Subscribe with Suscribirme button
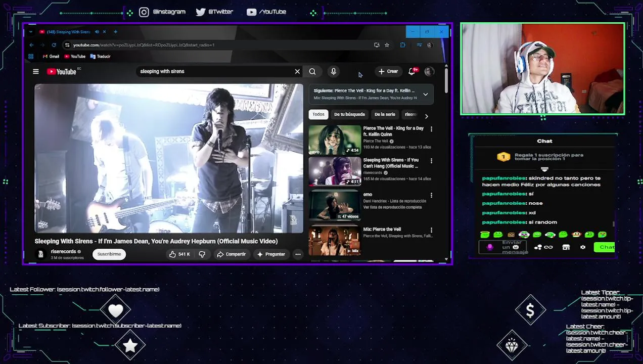643x364 pixels. [109, 254]
